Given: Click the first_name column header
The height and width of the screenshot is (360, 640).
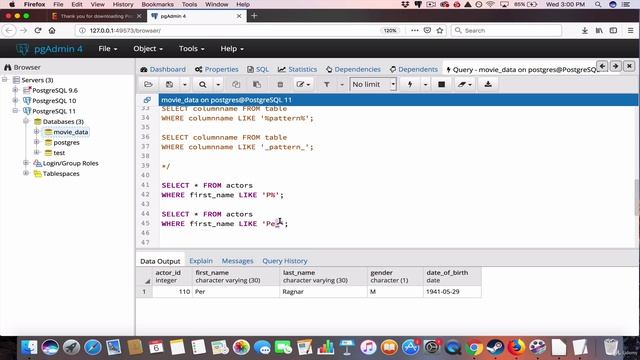Looking at the screenshot, I should [236, 276].
